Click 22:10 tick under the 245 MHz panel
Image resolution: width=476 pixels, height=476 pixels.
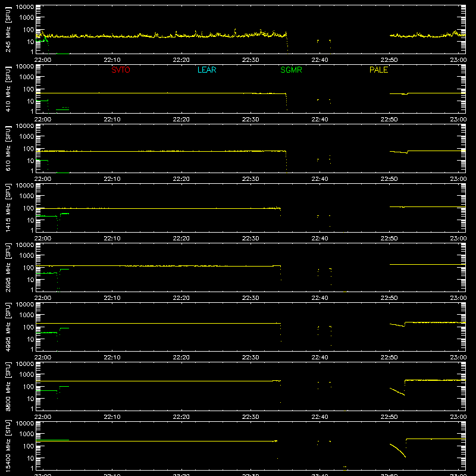112,60
